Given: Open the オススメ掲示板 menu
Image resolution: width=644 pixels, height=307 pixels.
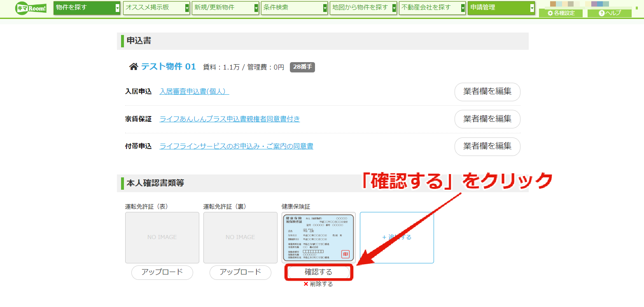Looking at the screenshot, I should [156, 8].
